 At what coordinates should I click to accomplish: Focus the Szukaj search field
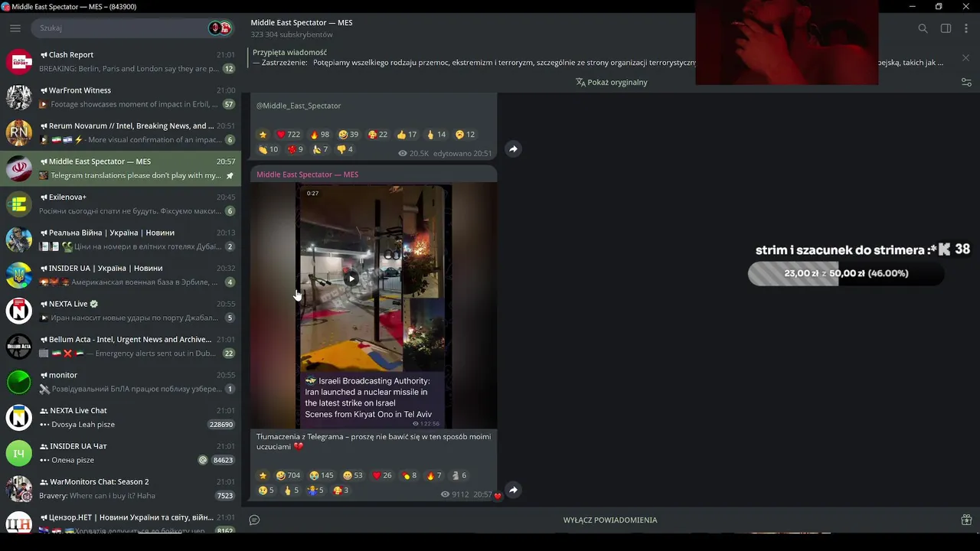pos(119,28)
